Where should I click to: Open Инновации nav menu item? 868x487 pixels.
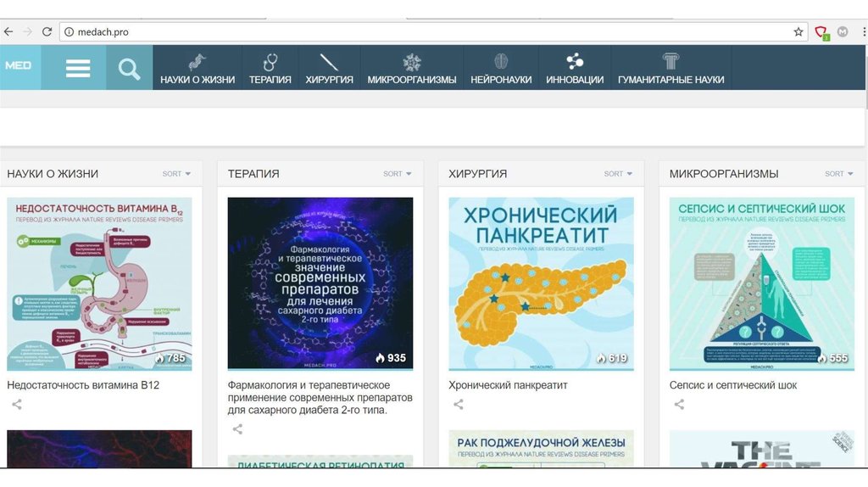pyautogui.click(x=575, y=68)
